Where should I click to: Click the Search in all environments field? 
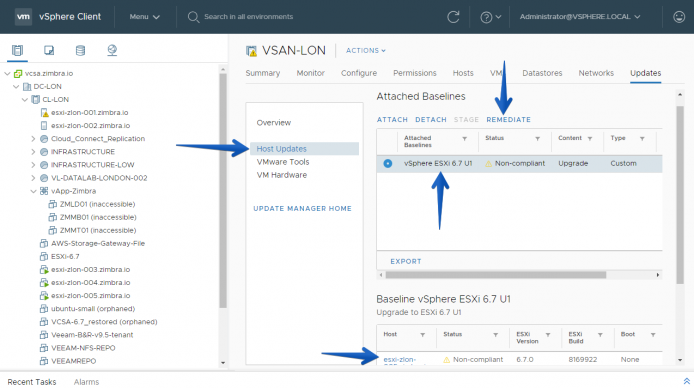pos(248,17)
